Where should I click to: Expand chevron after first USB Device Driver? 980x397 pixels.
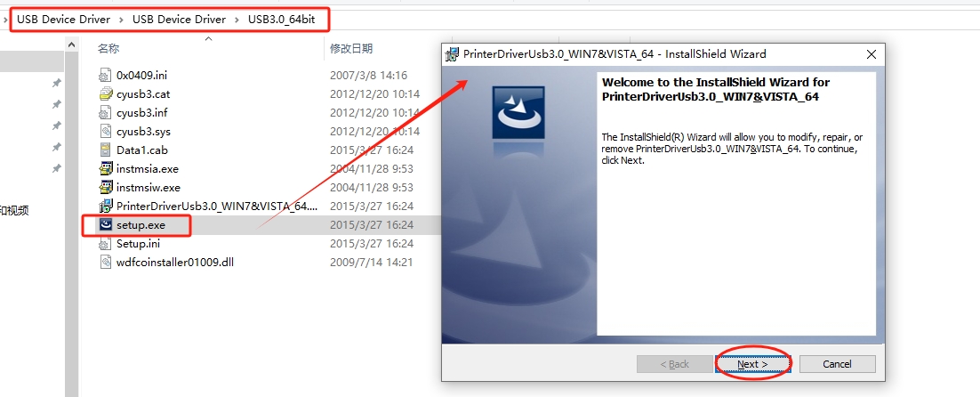(x=121, y=20)
